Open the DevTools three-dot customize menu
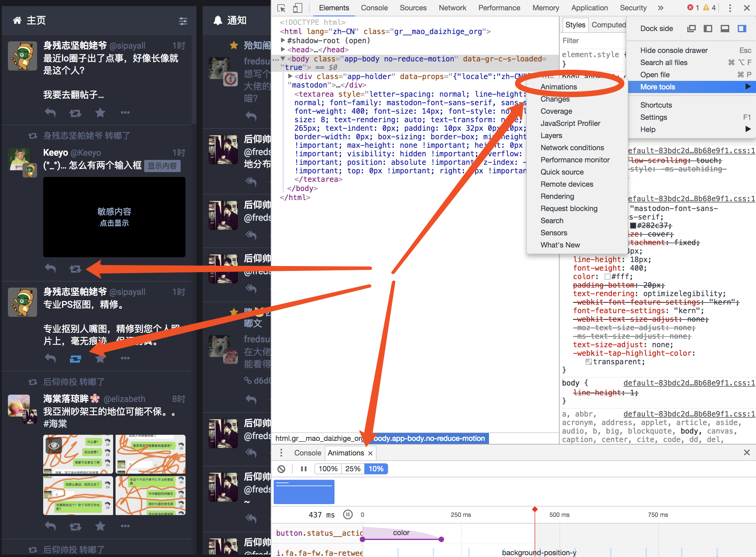This screenshot has width=756, height=557. tap(730, 8)
